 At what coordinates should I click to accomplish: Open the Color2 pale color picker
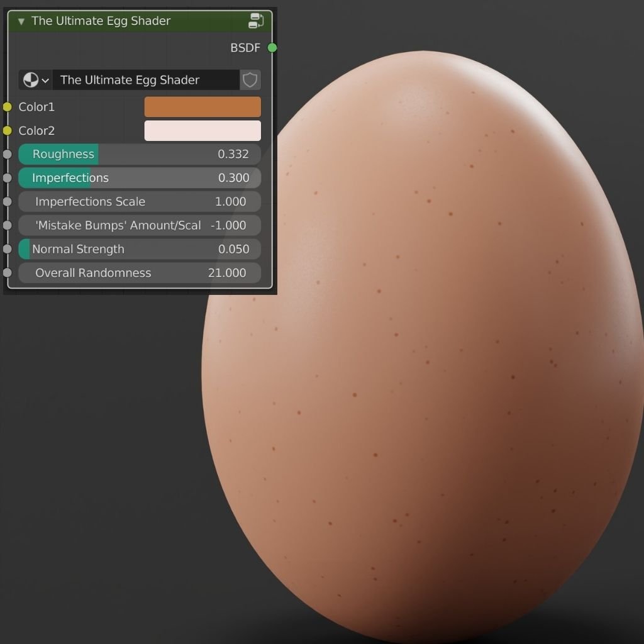[x=202, y=130]
